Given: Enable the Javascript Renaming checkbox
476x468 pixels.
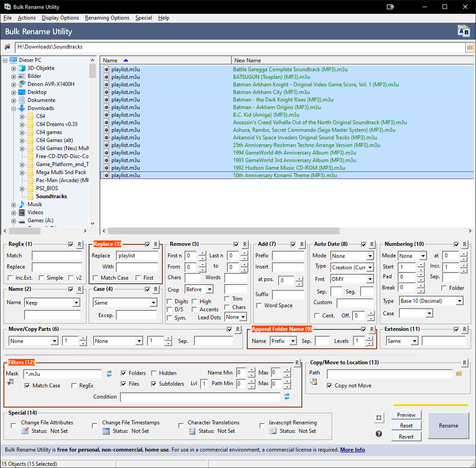Looking at the screenshot, I should [262, 426].
